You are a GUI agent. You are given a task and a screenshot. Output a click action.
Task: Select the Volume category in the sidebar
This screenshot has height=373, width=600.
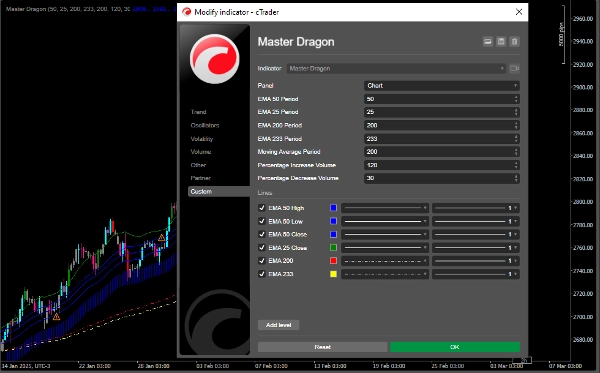[201, 151]
